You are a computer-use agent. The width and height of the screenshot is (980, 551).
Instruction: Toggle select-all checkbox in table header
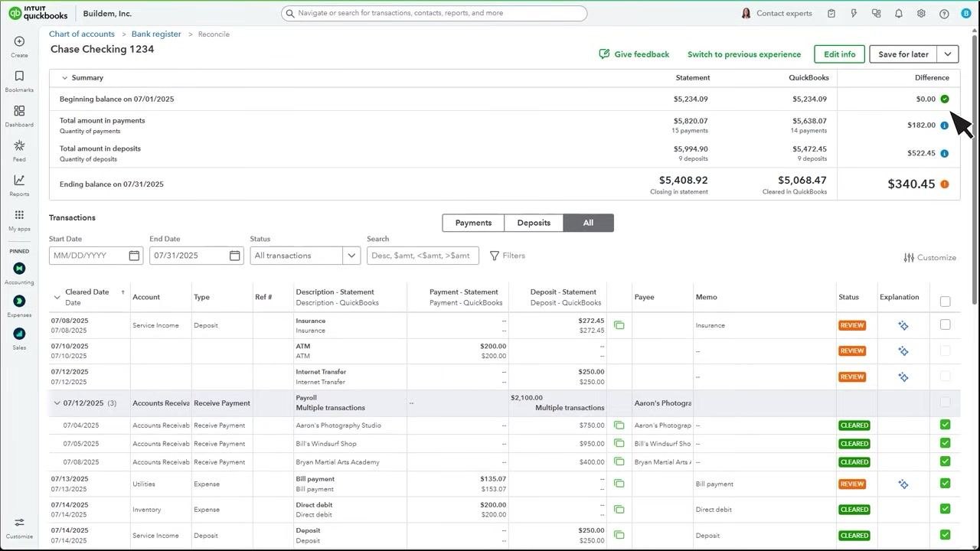[945, 302]
